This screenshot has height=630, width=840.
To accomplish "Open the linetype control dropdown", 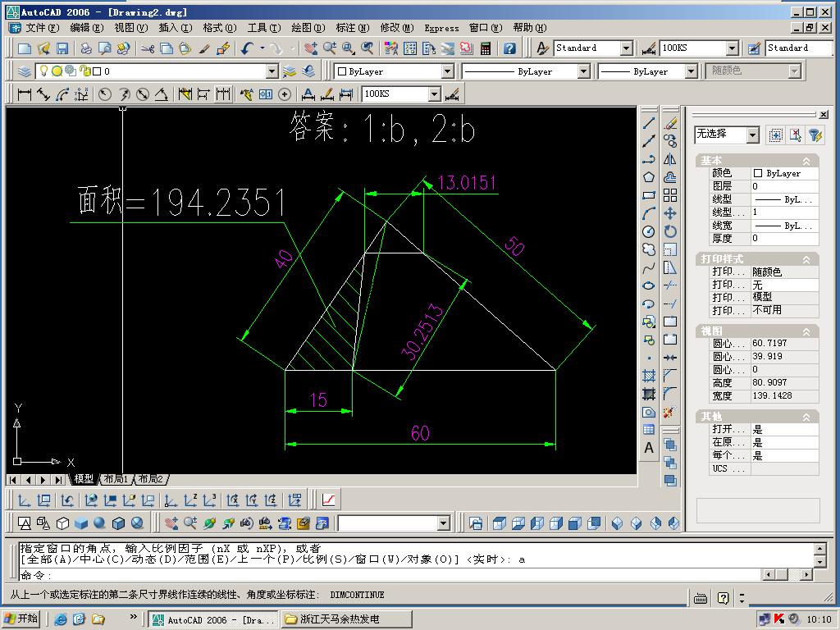I will click(584, 71).
